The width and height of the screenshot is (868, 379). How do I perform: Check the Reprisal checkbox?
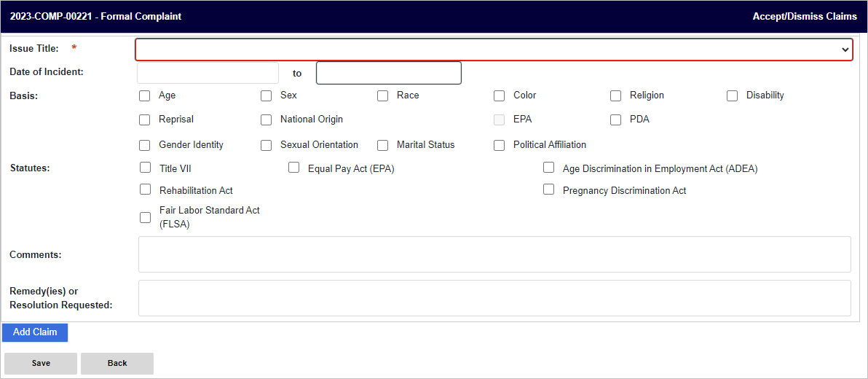[144, 120]
